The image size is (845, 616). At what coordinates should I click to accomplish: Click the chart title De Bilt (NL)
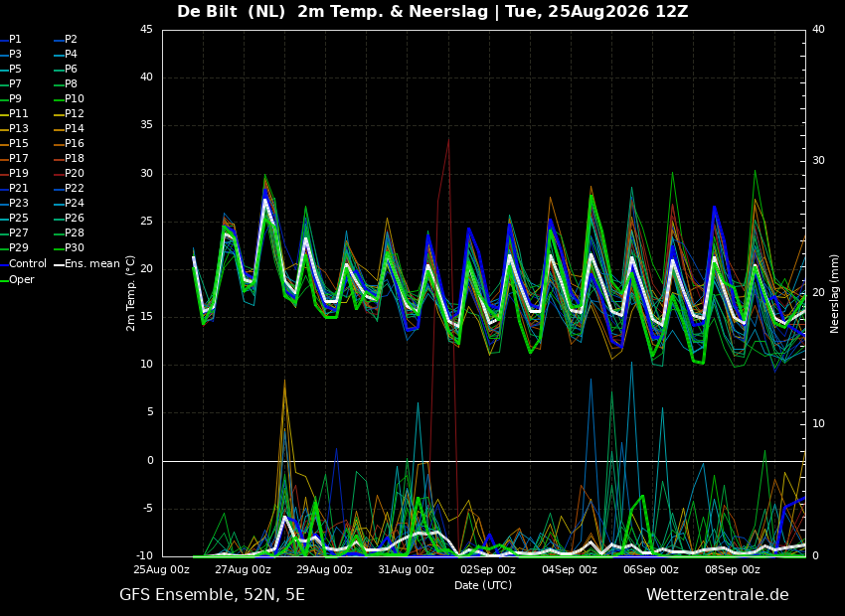231,11
